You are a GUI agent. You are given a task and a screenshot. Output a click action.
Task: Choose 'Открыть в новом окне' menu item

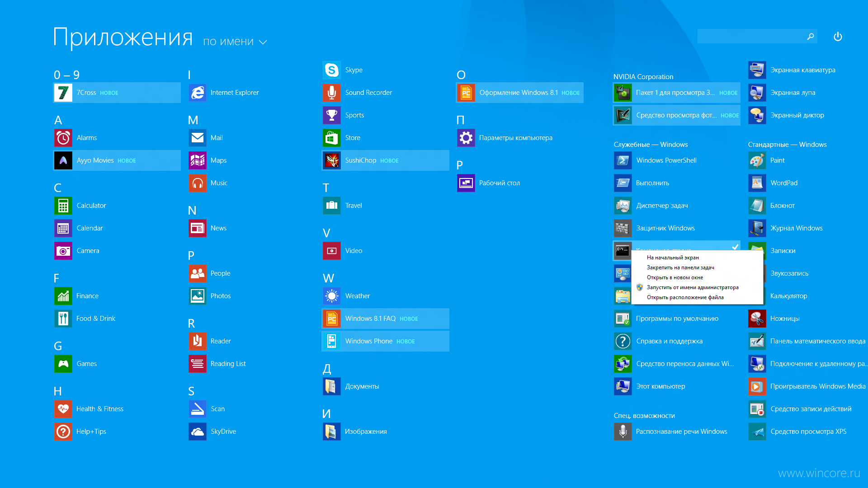[x=675, y=277]
